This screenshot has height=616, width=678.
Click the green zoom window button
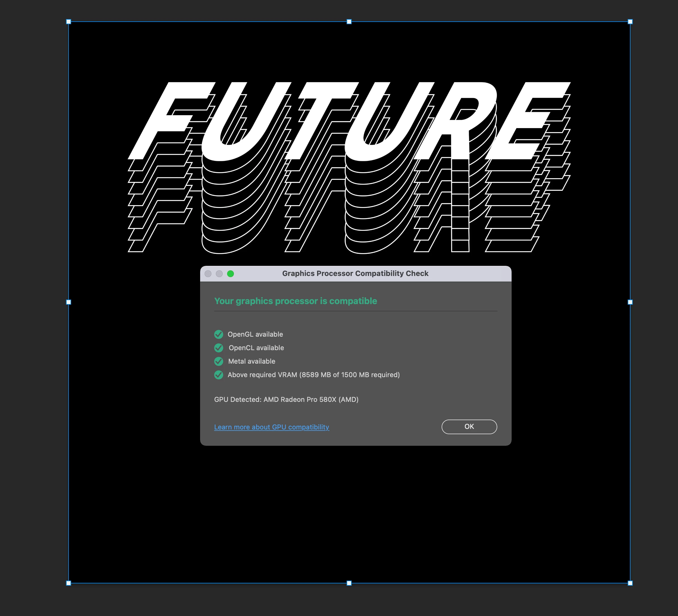pos(230,274)
